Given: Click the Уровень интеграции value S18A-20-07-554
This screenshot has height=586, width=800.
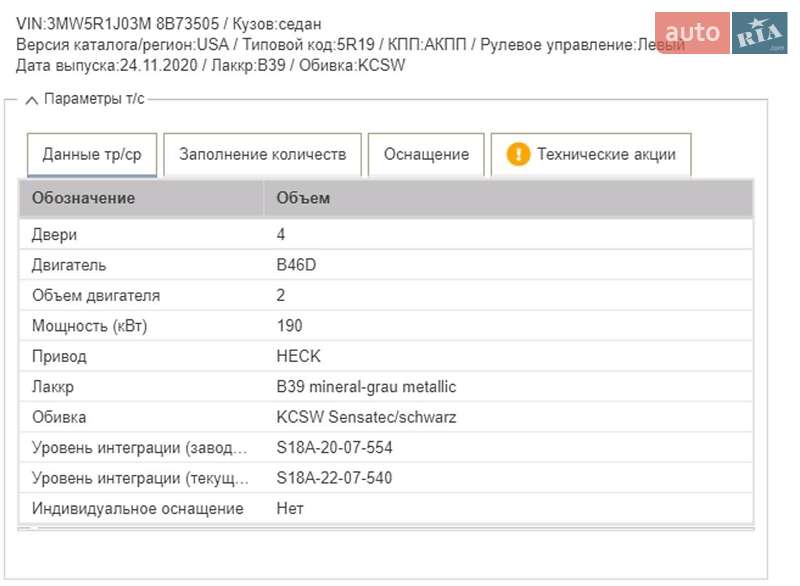Looking at the screenshot, I should tap(334, 447).
